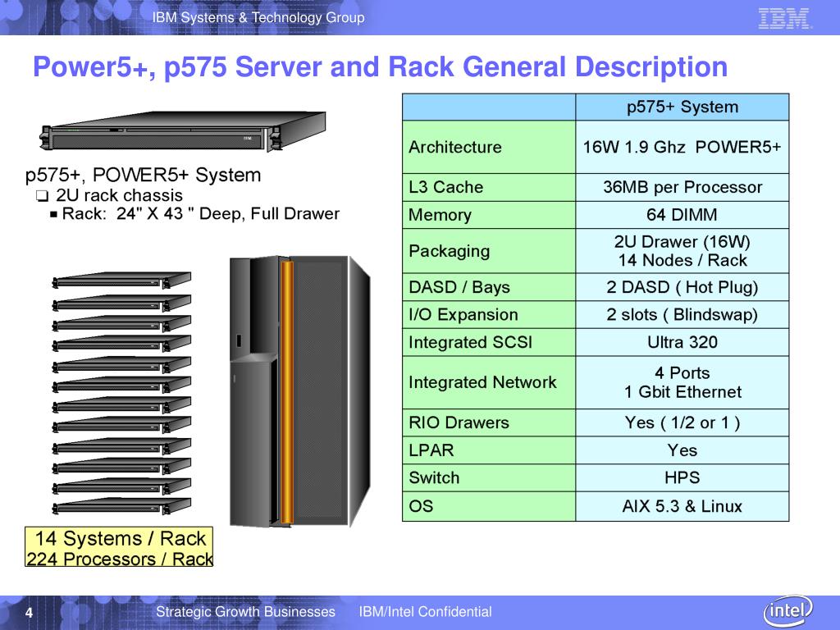
Task: Click the '2 slots ( Blindswap)' cell
Action: click(x=682, y=314)
